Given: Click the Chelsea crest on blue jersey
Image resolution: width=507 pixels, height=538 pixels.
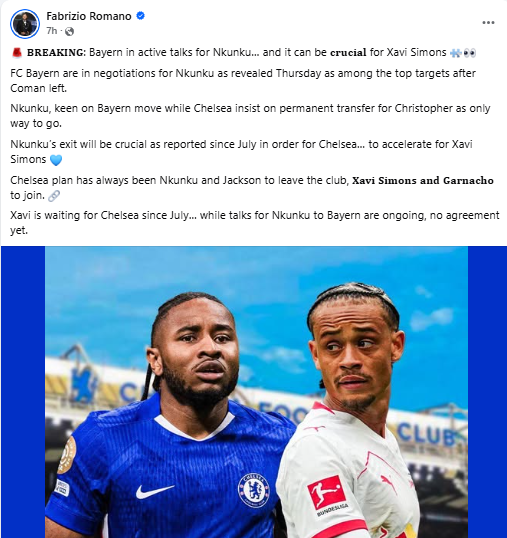Looking at the screenshot, I should pos(254,490).
